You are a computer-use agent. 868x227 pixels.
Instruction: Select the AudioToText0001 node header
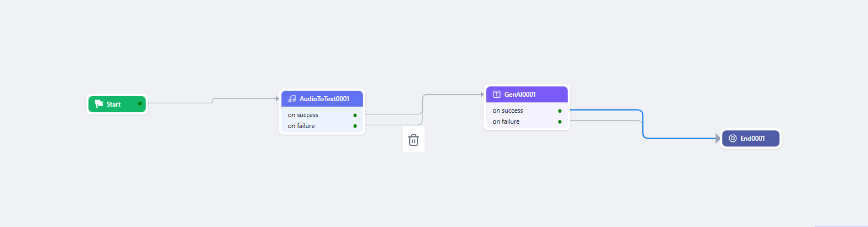pyautogui.click(x=324, y=99)
